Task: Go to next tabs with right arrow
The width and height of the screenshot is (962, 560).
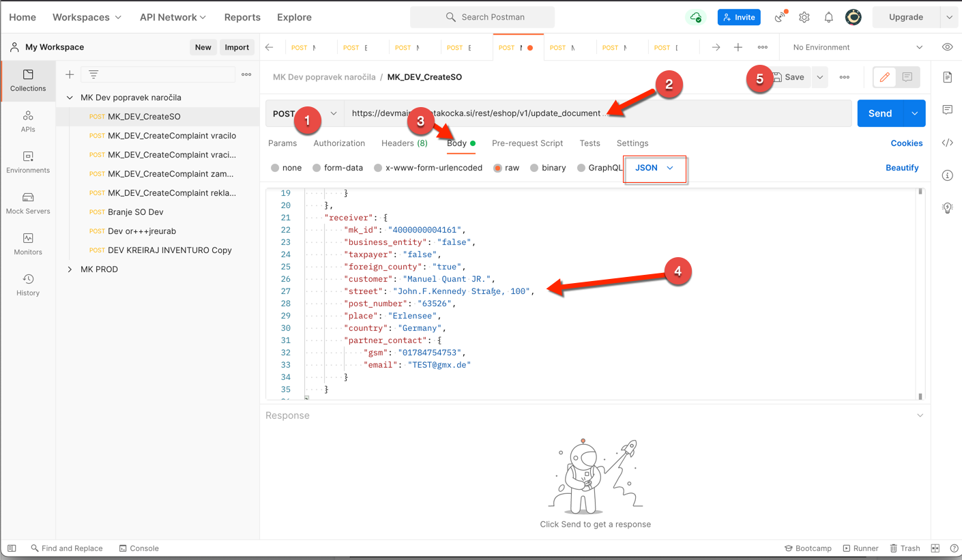Action: (x=716, y=47)
